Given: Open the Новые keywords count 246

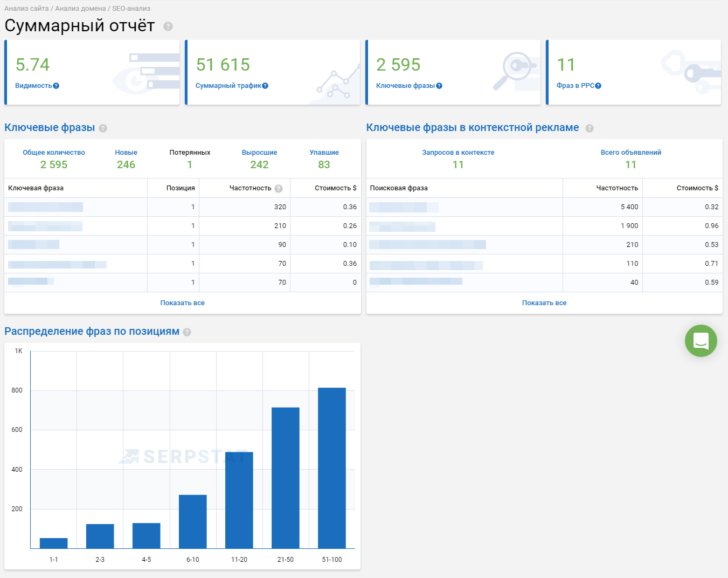Looking at the screenshot, I should [126, 164].
